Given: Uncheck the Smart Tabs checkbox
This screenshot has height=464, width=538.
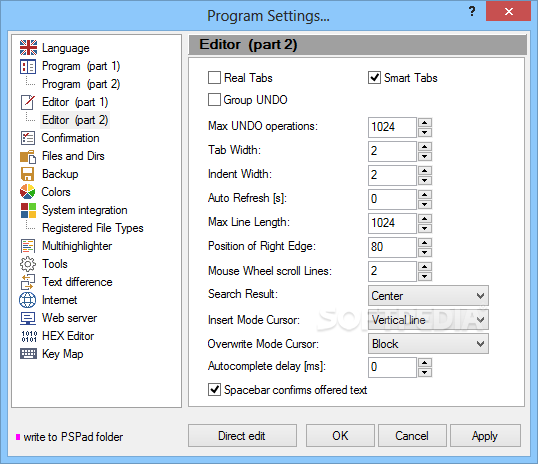Looking at the screenshot, I should [x=374, y=78].
